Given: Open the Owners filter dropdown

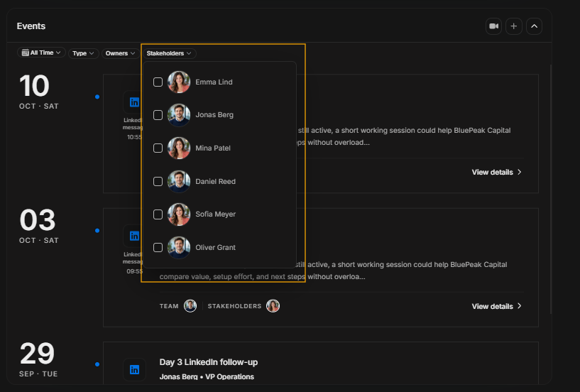Looking at the screenshot, I should click(120, 53).
